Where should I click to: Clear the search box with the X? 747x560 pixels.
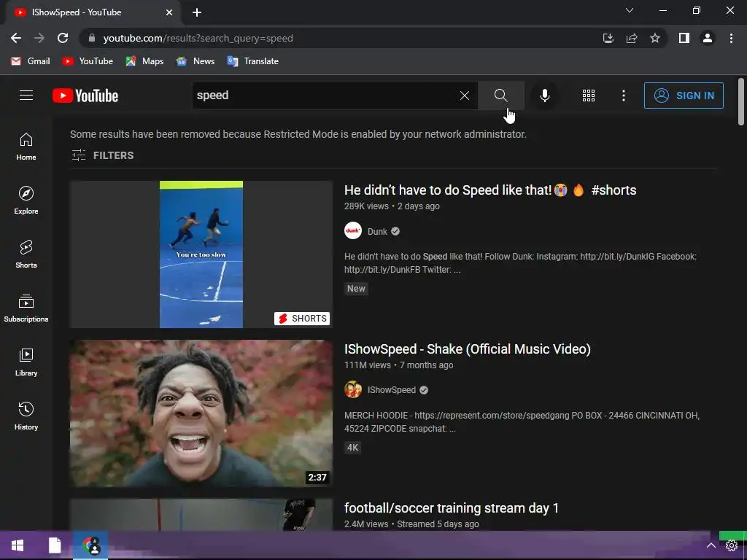465,96
